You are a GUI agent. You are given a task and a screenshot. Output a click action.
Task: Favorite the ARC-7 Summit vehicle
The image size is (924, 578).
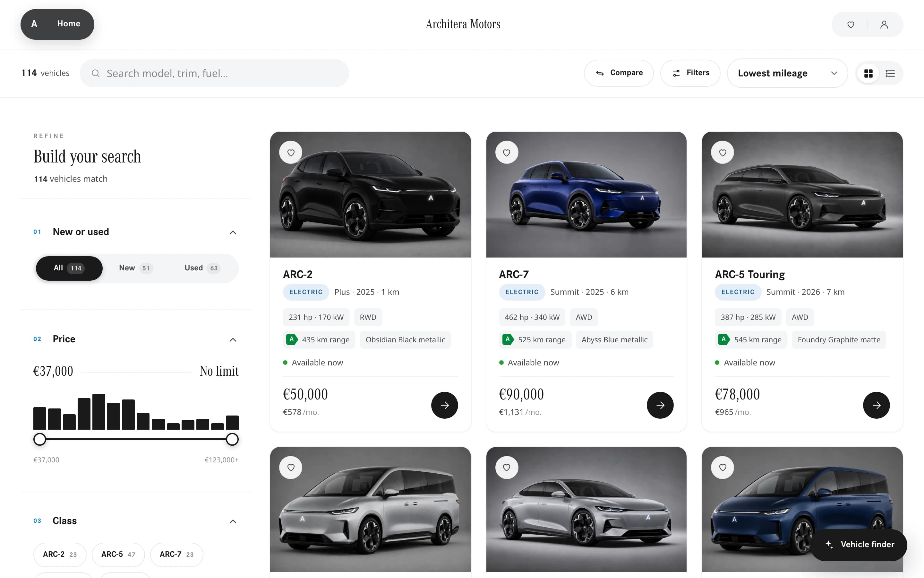tap(507, 153)
